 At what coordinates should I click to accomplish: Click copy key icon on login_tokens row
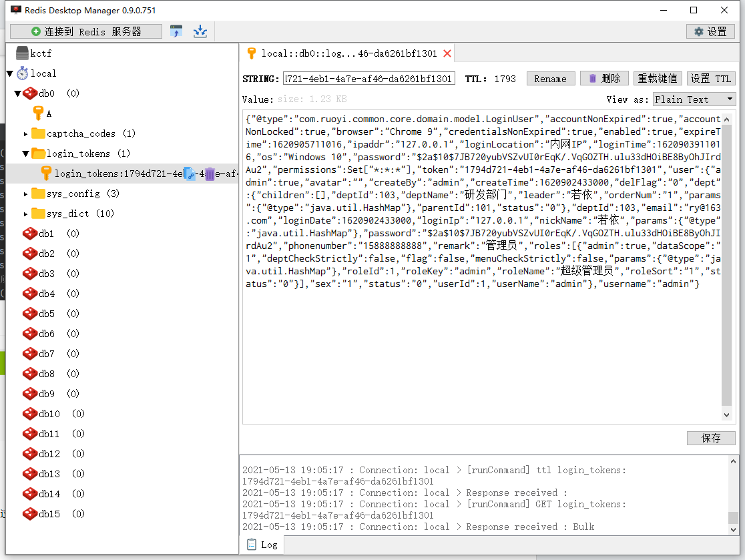pyautogui.click(x=190, y=174)
